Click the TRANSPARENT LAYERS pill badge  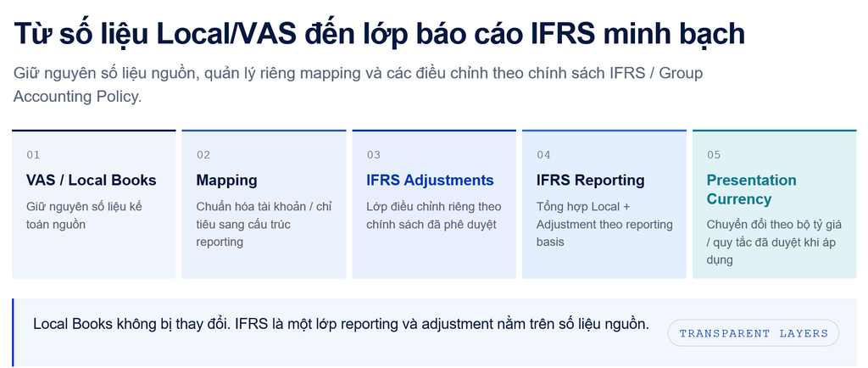[754, 333]
